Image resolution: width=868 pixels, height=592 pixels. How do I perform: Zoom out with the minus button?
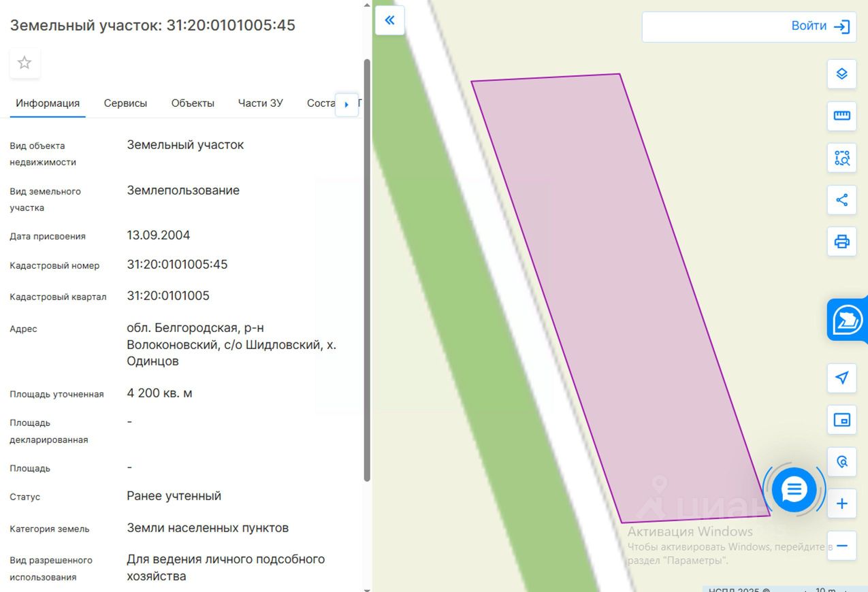click(841, 546)
